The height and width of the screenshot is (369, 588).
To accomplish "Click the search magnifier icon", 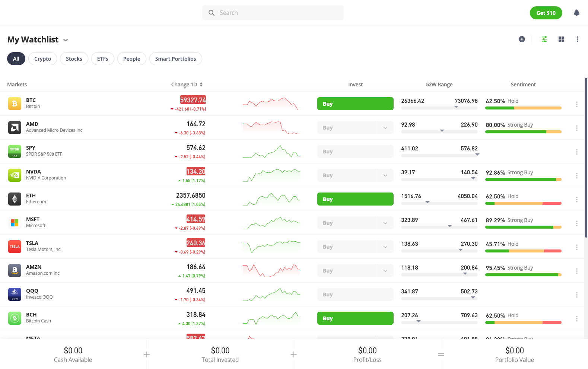I will click(212, 13).
